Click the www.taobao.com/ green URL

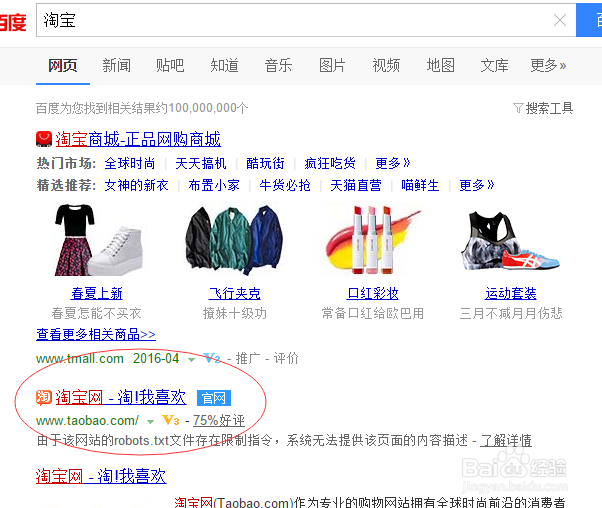point(88,421)
